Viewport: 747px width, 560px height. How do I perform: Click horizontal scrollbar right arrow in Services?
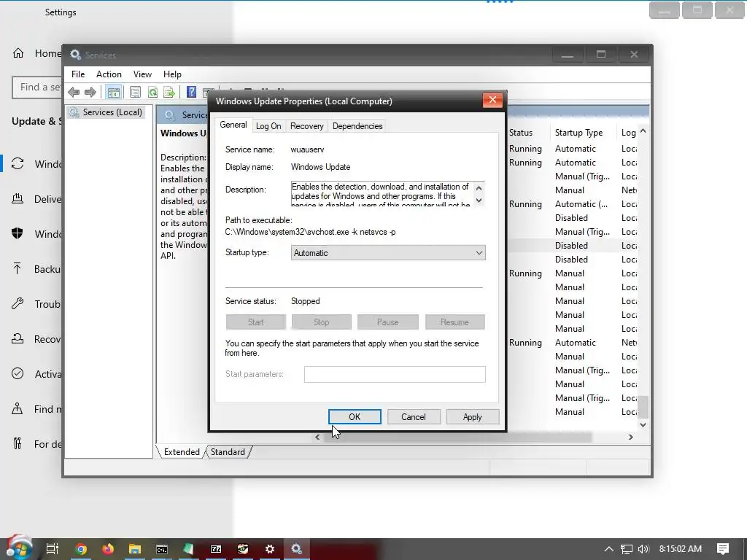click(x=631, y=437)
